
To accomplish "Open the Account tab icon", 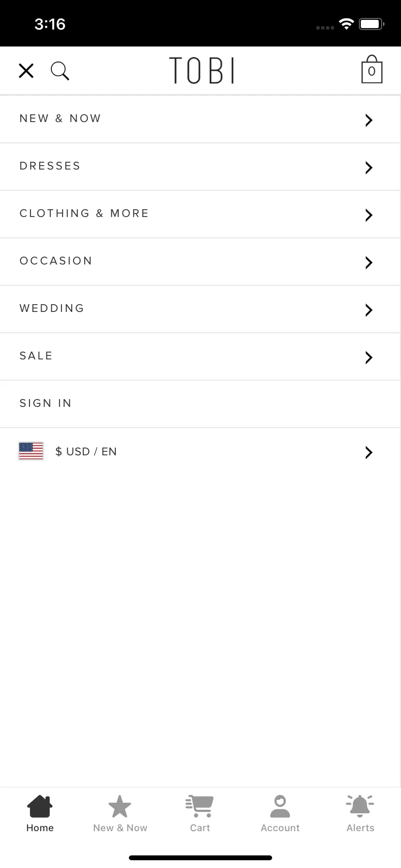I will (280, 806).
